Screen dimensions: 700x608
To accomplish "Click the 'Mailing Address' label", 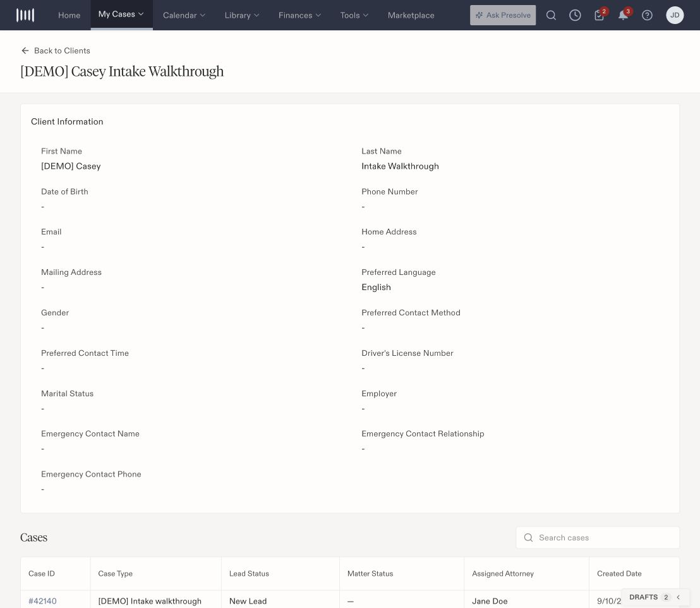I will [x=71, y=272].
